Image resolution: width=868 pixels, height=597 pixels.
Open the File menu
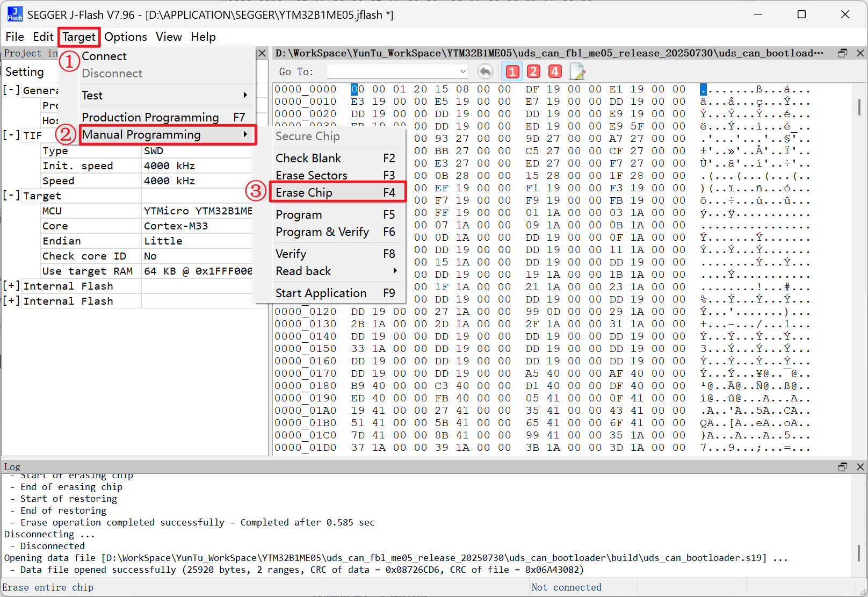click(x=15, y=37)
